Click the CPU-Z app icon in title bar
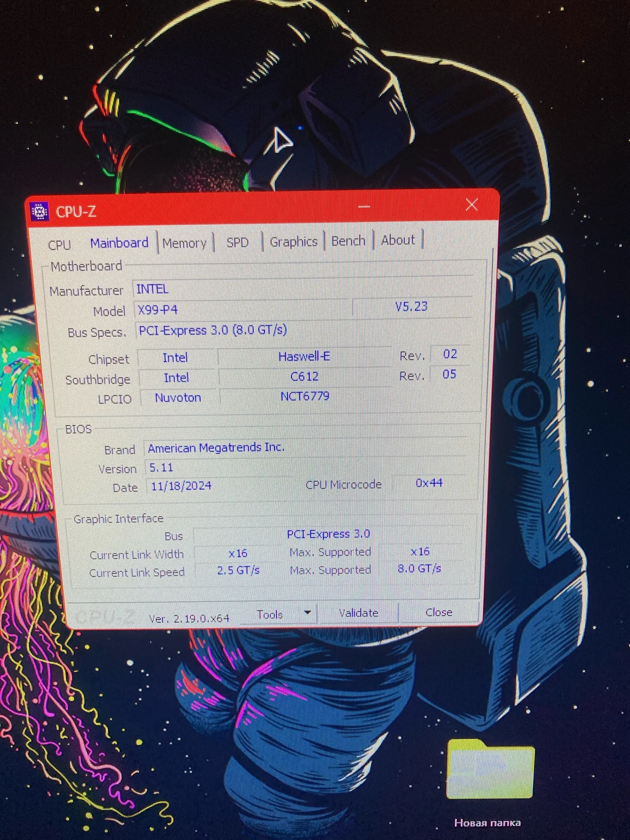 pos(39,212)
